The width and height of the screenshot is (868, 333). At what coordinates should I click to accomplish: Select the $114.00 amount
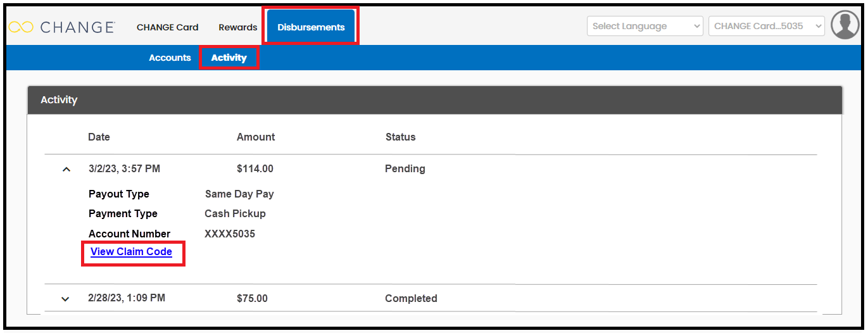255,169
